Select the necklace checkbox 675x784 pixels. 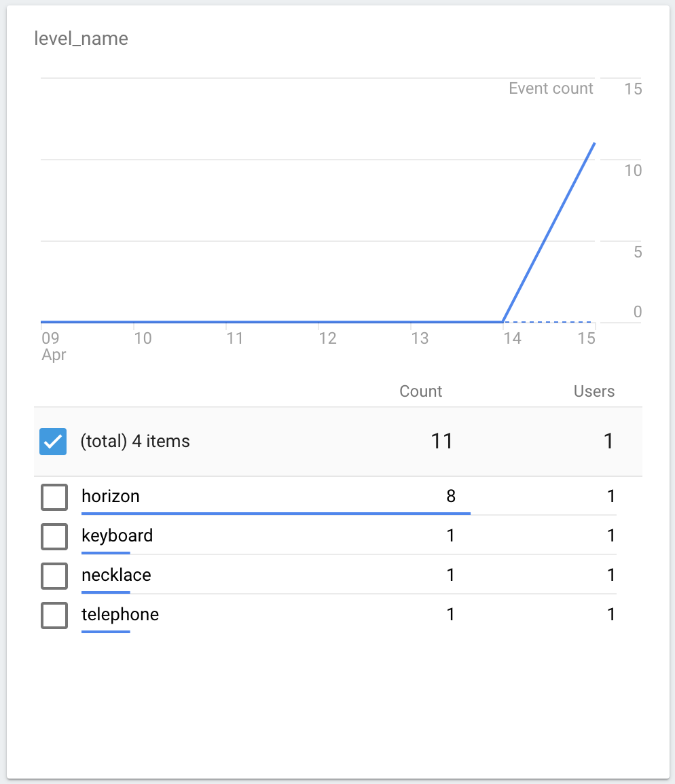(54, 575)
